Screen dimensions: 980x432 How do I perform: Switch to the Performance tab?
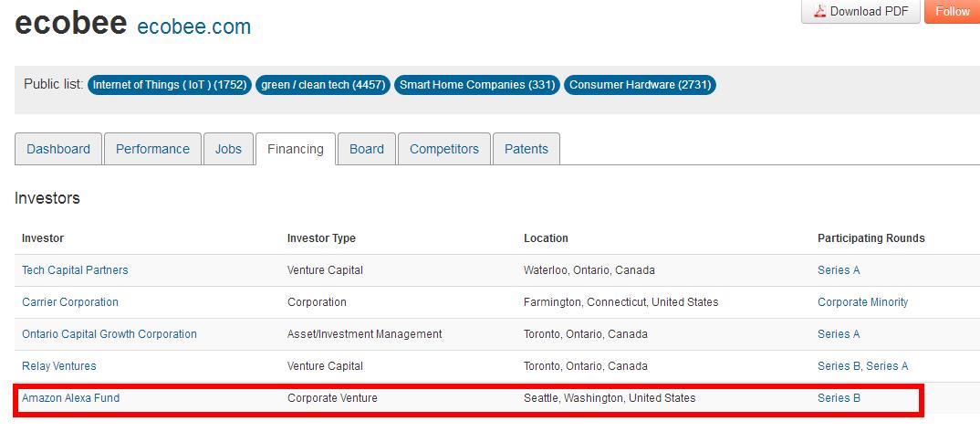click(152, 149)
